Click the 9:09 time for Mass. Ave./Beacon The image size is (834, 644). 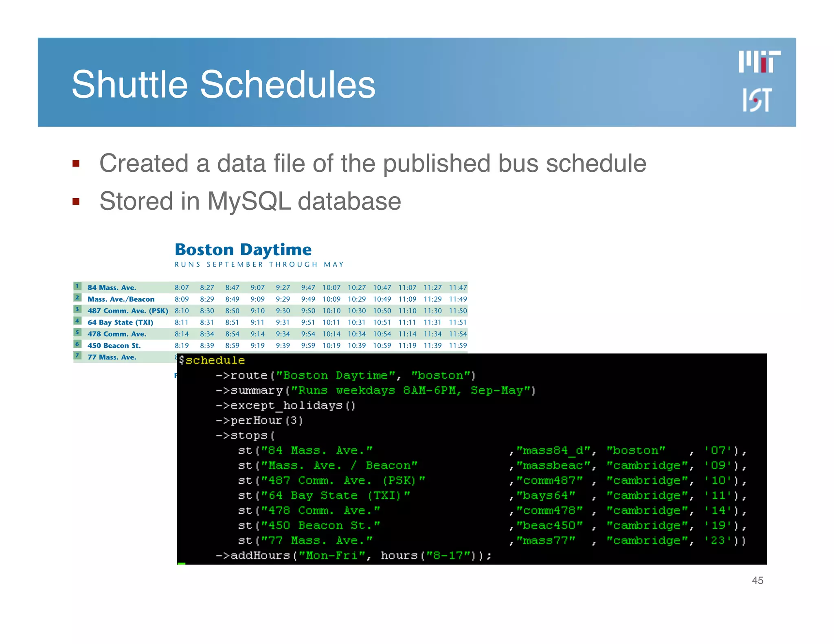(257, 299)
